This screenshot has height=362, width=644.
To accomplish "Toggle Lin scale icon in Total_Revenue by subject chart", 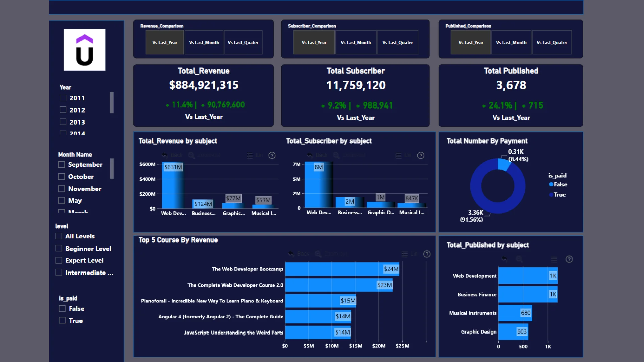I will pos(250,155).
